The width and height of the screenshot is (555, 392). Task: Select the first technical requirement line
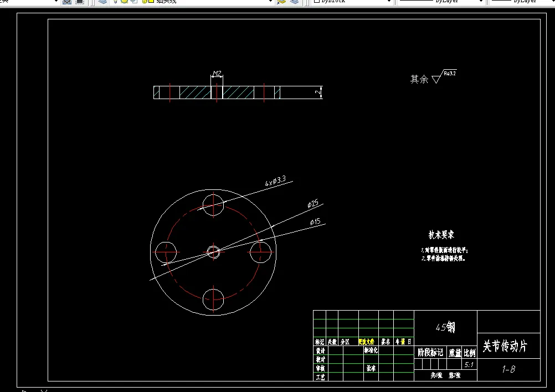pos(445,250)
